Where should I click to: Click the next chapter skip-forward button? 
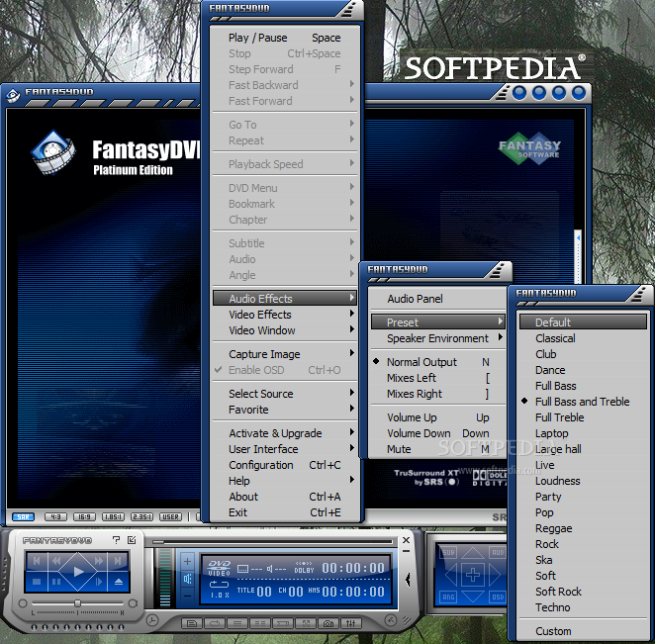point(118,561)
